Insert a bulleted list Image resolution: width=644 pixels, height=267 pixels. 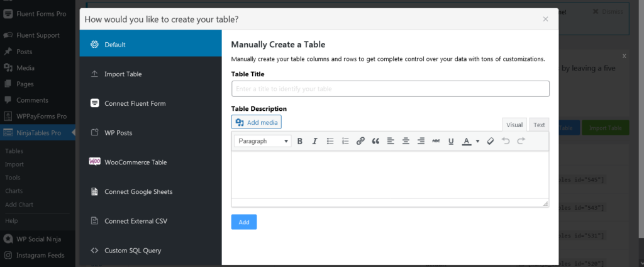[x=330, y=141]
